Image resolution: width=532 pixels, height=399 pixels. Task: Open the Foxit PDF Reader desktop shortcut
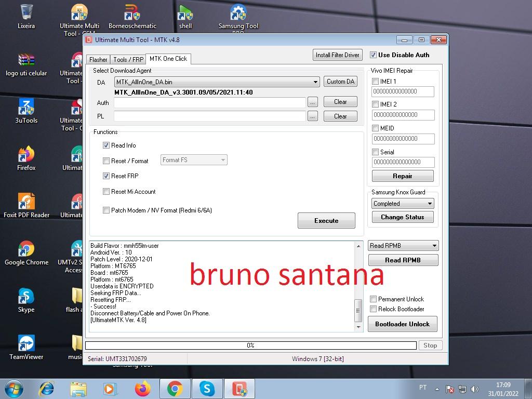click(x=26, y=205)
